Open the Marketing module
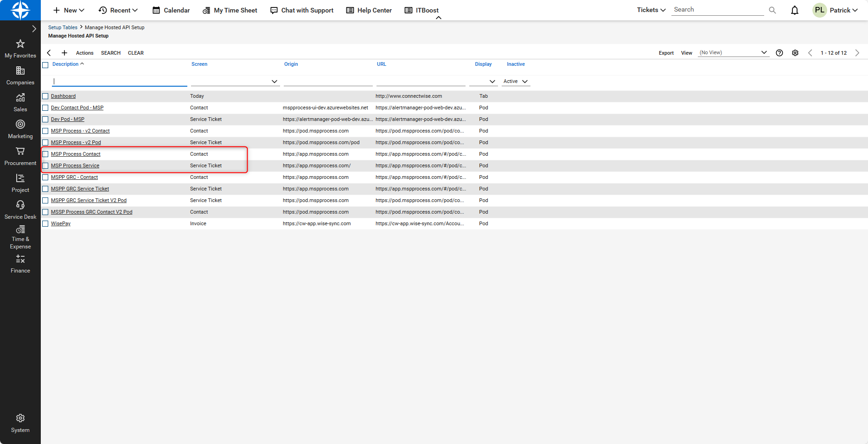The width and height of the screenshot is (868, 444). 20,130
